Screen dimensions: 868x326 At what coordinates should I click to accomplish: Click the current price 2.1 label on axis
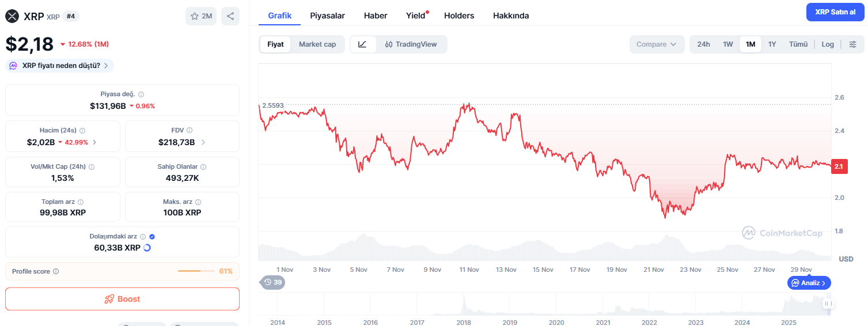[839, 167]
